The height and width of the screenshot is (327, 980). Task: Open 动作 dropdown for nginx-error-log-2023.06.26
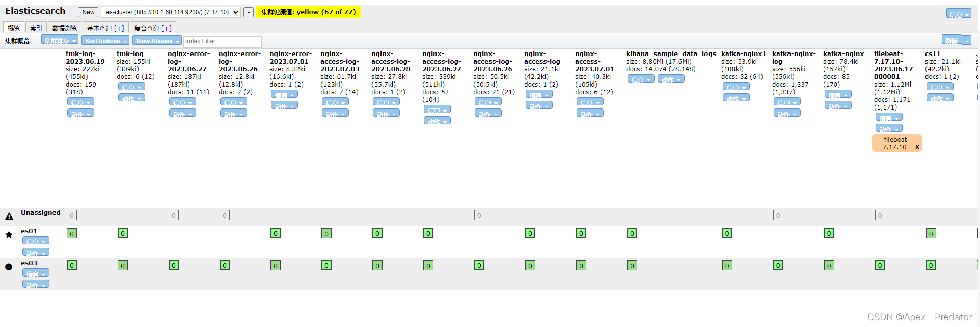point(233,113)
